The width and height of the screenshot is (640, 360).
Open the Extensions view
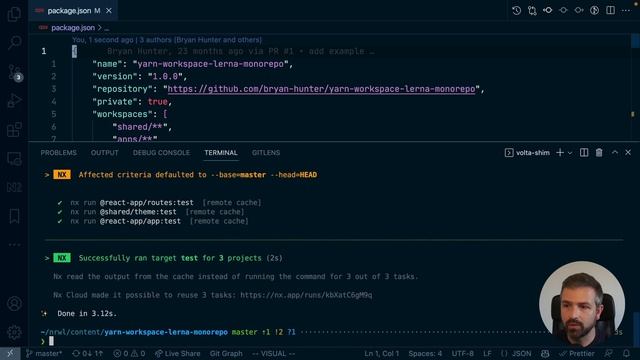pos(14,129)
